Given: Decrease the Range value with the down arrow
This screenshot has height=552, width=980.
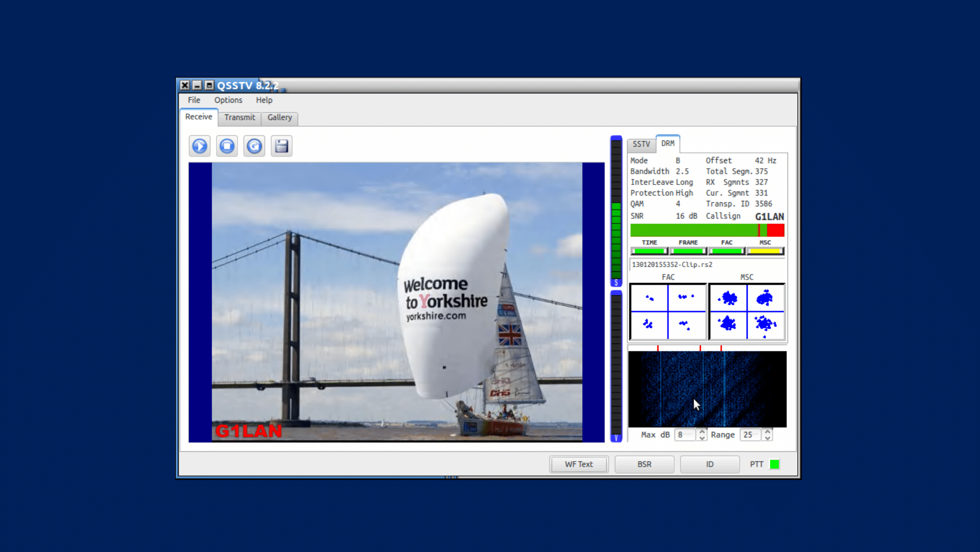Looking at the screenshot, I should pos(768,438).
